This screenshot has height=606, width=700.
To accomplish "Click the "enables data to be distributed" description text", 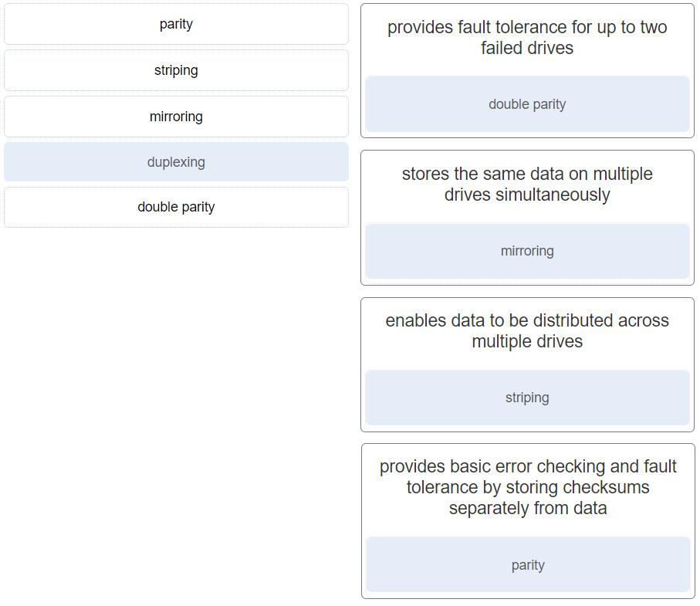I will 527,331.
